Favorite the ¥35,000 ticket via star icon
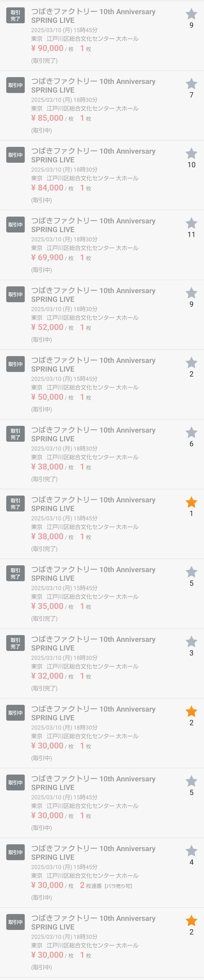This screenshot has height=980, width=204. (191, 572)
